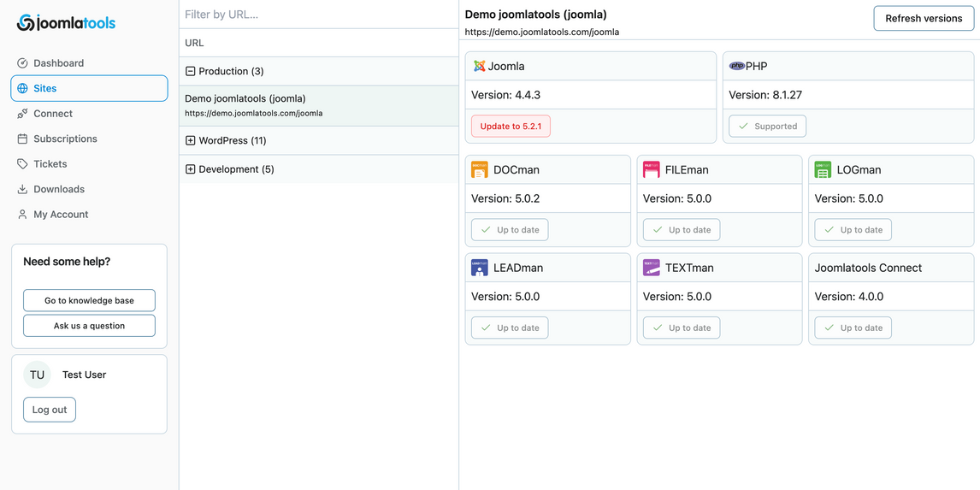This screenshot has width=980, height=490.
Task: Click the PHP logo icon
Action: click(x=737, y=66)
